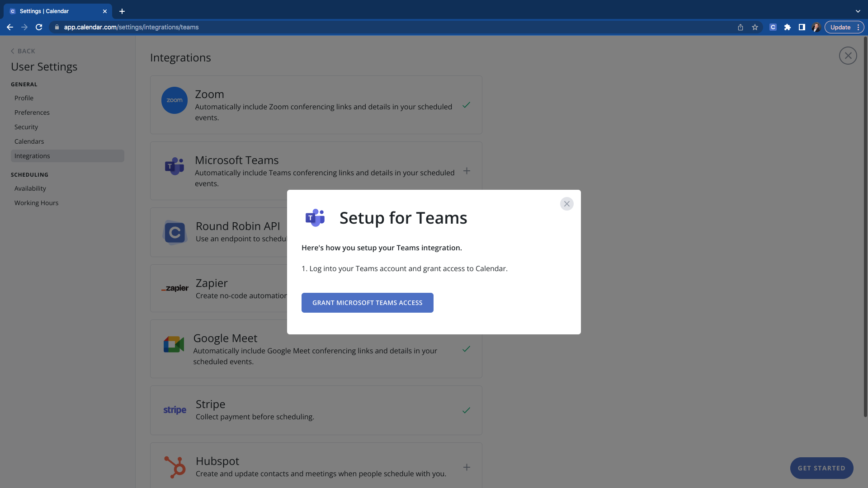Open the Hubspot integration title
Screen dimensions: 868x488
(217, 461)
